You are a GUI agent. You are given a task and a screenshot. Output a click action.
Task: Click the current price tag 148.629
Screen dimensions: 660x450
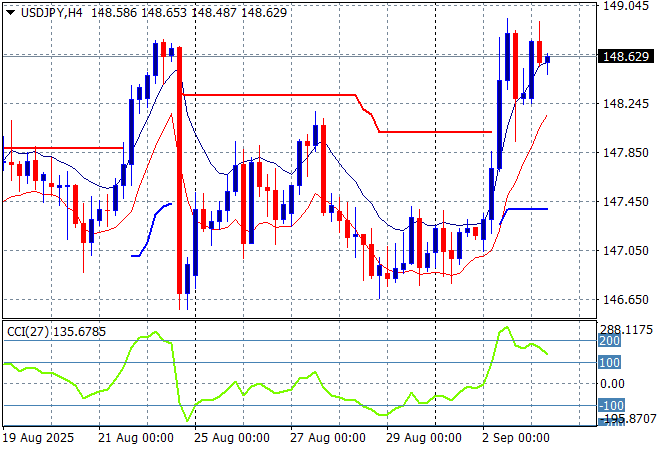point(628,57)
